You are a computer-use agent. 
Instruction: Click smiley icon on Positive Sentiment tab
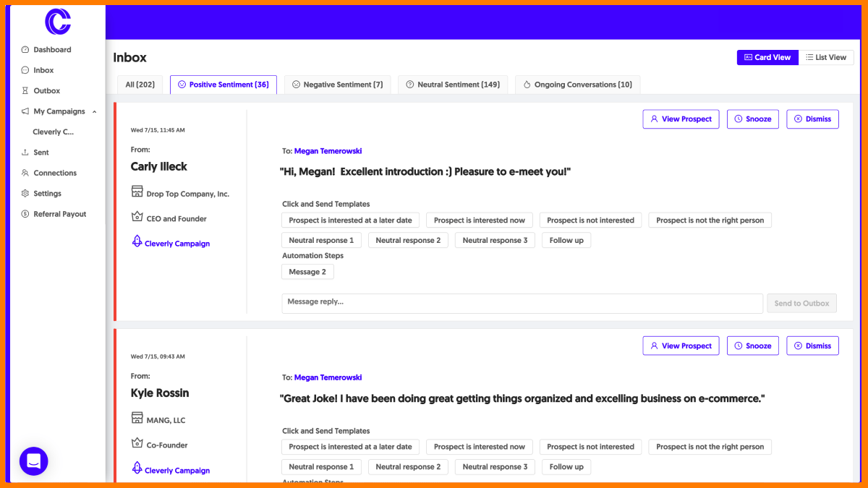click(182, 85)
